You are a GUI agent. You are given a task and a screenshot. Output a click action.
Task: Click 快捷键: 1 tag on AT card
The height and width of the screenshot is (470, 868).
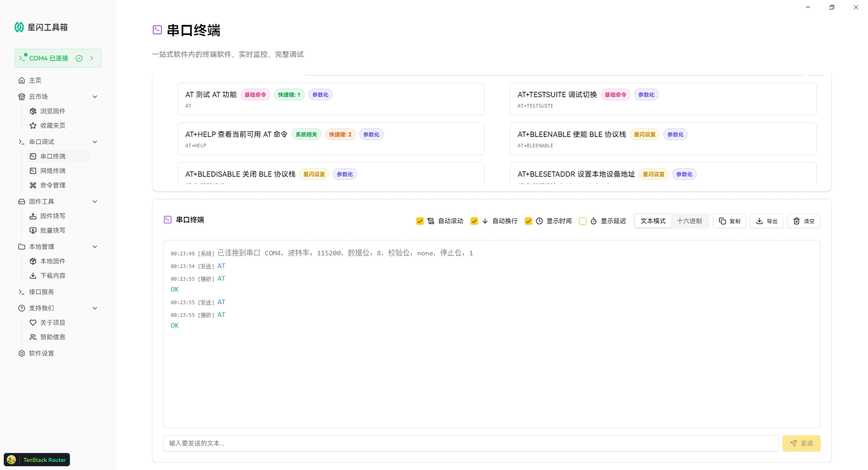289,95
